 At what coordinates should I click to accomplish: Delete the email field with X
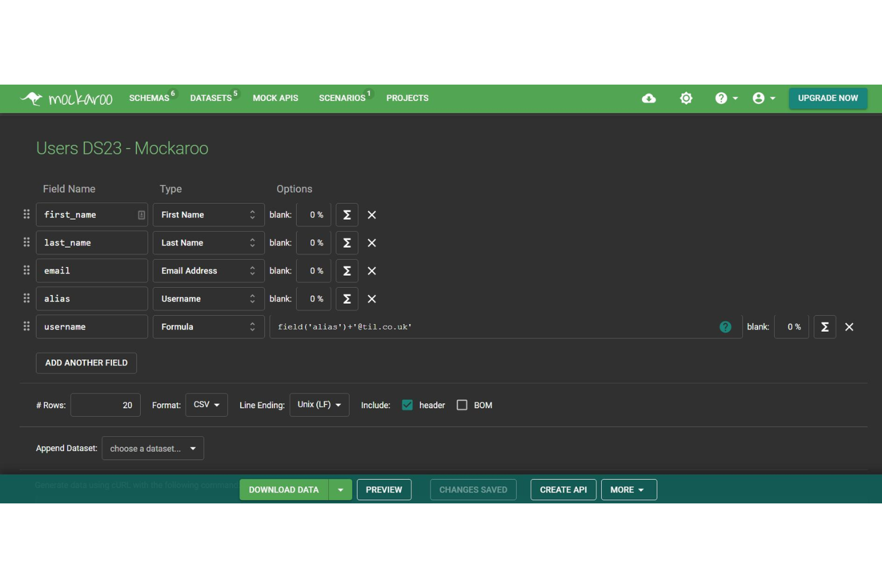[372, 271]
